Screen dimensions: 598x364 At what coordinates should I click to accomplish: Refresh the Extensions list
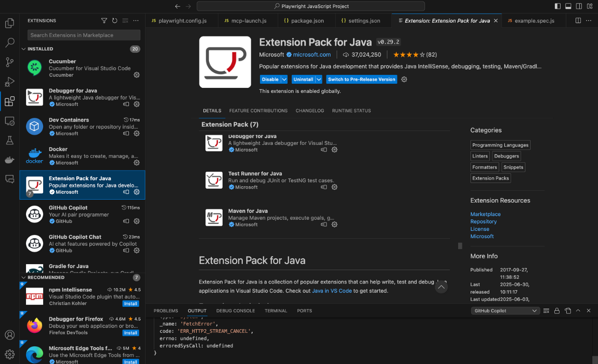click(x=114, y=20)
